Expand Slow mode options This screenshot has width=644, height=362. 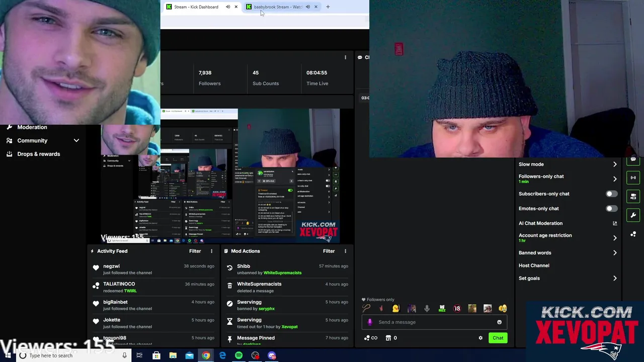[x=615, y=164]
